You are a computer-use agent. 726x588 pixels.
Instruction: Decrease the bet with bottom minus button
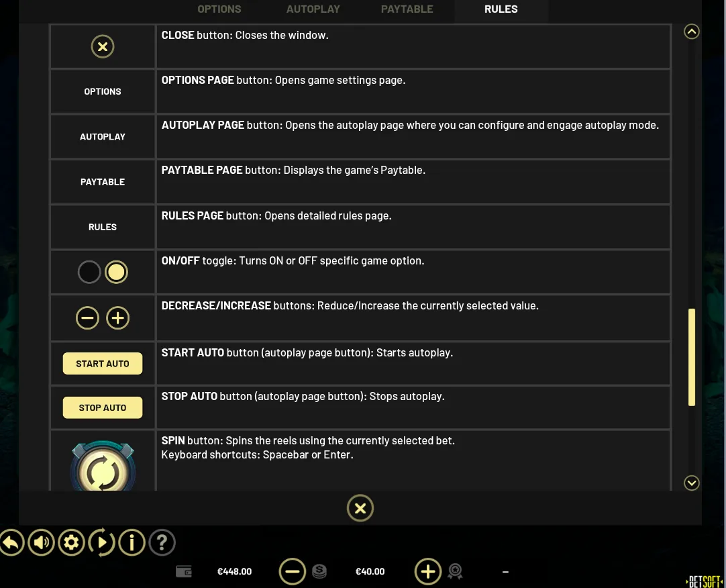coord(292,571)
